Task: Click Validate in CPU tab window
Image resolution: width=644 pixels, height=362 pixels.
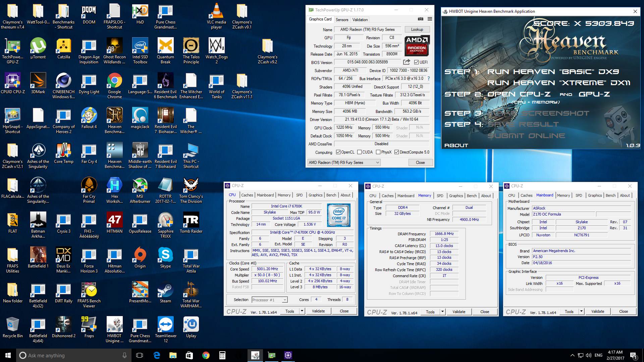Action: (x=318, y=311)
